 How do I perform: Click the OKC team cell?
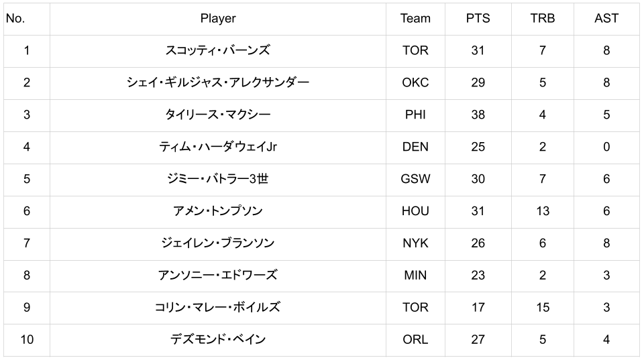(x=415, y=82)
